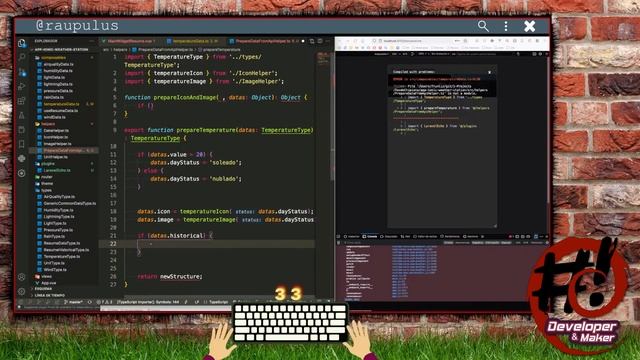
Task: Open LaravelEcho.ts in plugins folder
Action: point(57,170)
